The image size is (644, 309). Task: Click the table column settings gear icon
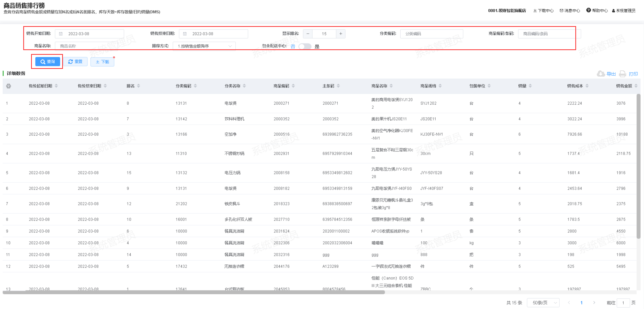(9, 86)
